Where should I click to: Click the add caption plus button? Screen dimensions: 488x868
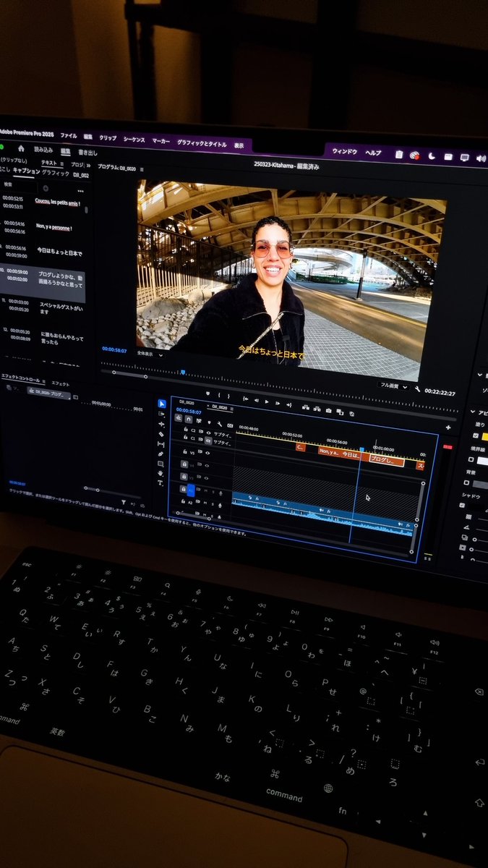pyautogui.click(x=46, y=189)
